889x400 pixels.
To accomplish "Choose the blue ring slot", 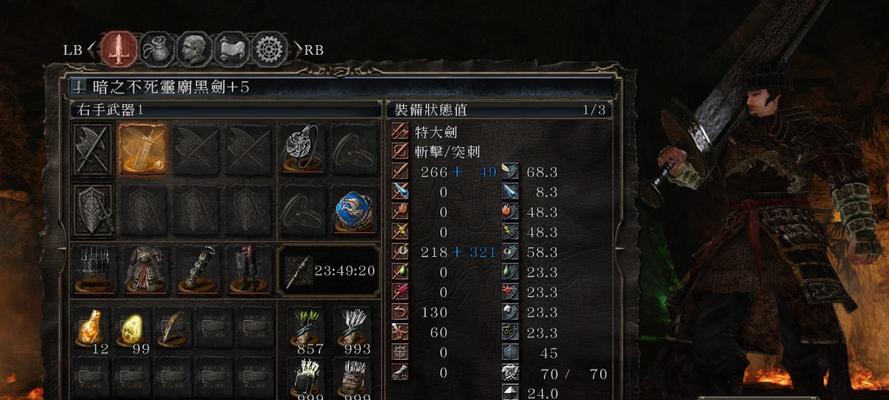I will click(355, 210).
